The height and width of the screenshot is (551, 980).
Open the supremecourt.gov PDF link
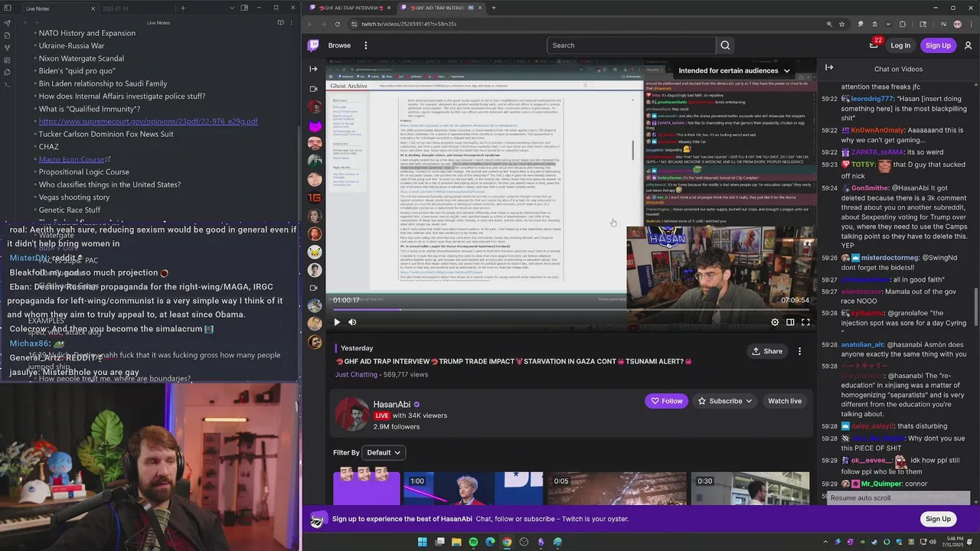pos(149,122)
